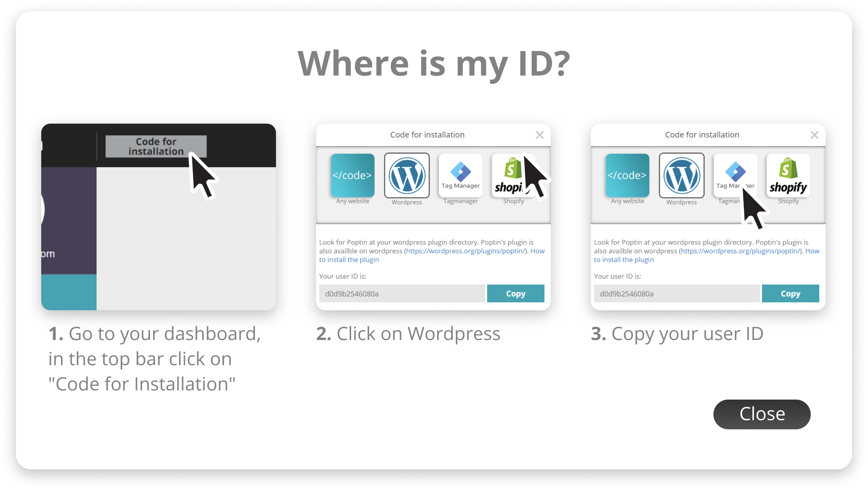This screenshot has width=868, height=490.
Task: Click Code for installation in step one
Action: [x=156, y=147]
